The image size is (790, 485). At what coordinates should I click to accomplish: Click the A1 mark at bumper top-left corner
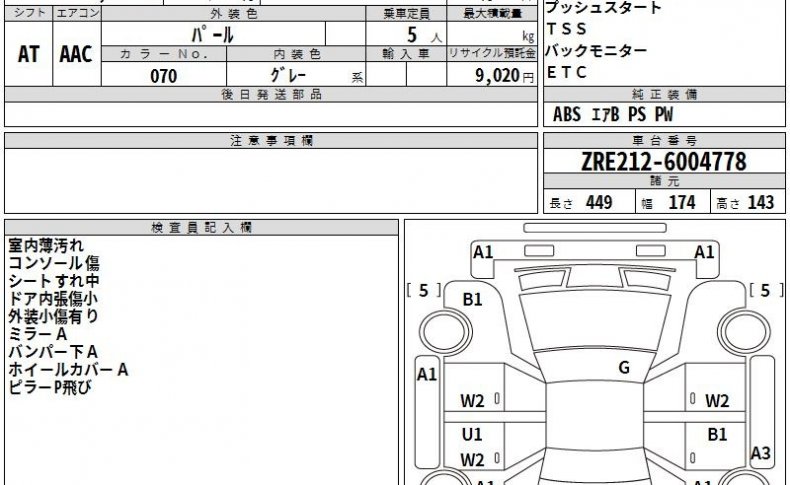(483, 252)
